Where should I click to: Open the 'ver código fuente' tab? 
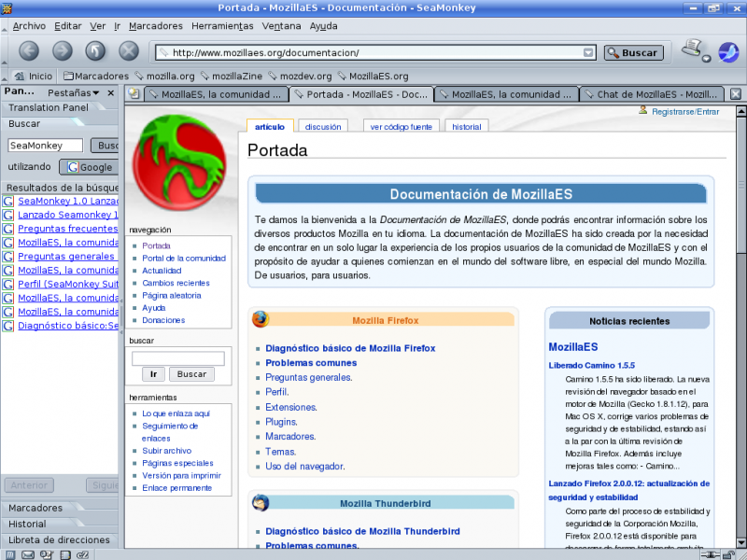(x=402, y=127)
